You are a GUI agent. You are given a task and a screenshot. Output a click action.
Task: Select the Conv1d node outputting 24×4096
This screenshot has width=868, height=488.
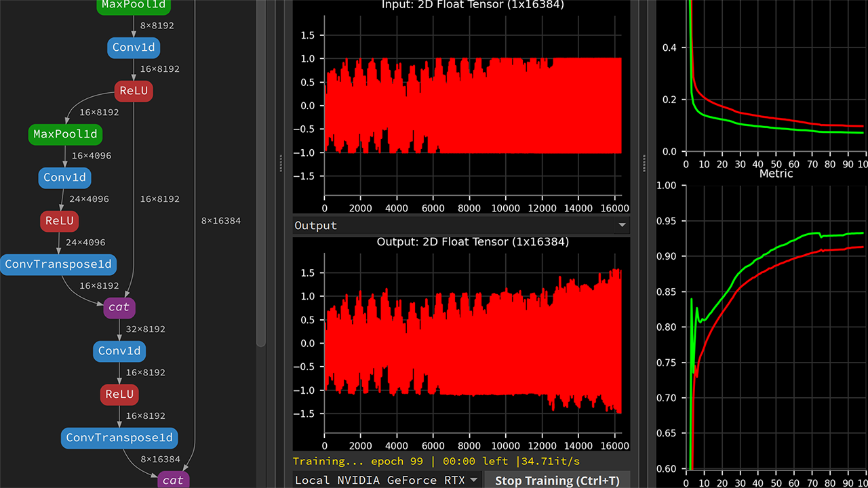click(x=64, y=178)
